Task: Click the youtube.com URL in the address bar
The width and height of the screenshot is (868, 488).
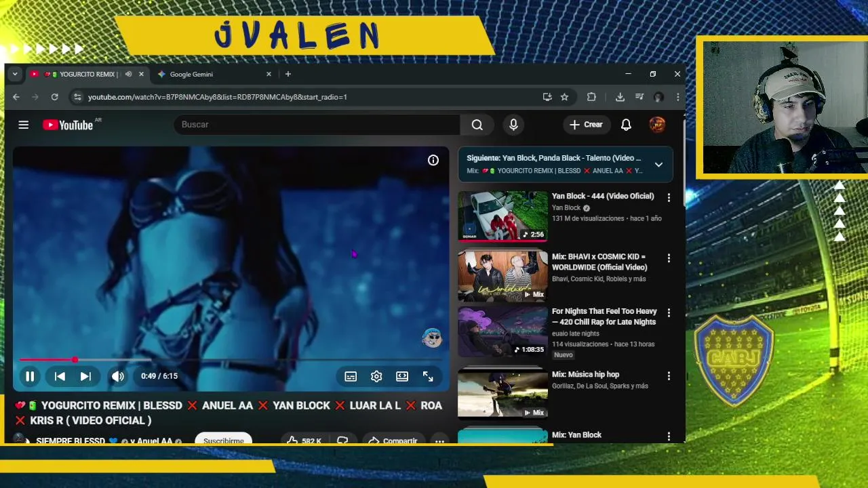Action: click(217, 97)
